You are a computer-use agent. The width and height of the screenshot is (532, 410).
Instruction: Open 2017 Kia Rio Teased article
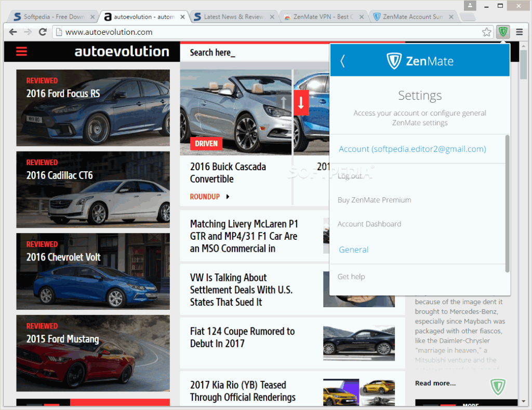click(243, 391)
